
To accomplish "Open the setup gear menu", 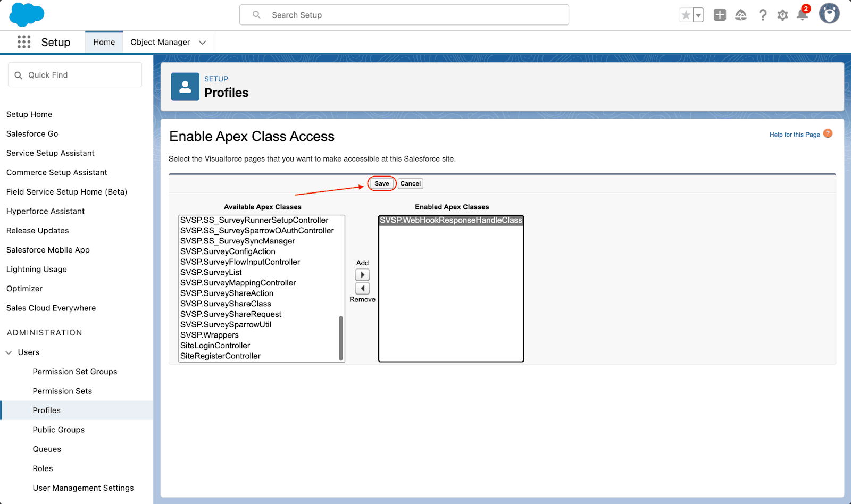I will tap(782, 15).
